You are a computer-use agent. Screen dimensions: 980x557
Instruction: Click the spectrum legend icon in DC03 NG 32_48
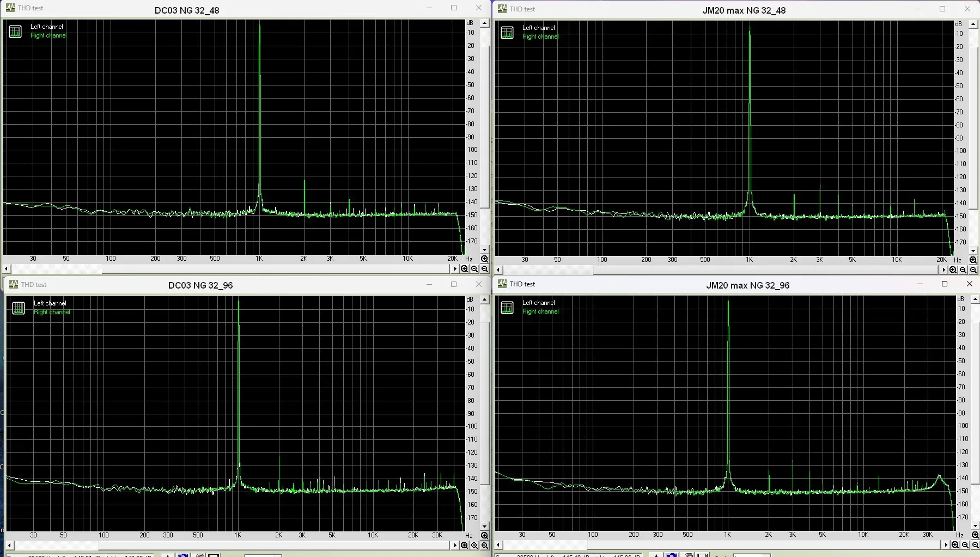coord(15,32)
